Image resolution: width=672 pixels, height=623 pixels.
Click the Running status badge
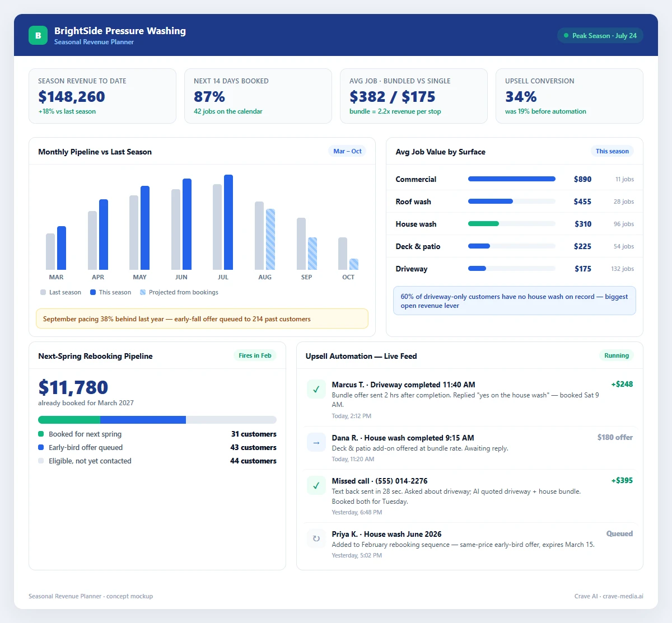[617, 355]
